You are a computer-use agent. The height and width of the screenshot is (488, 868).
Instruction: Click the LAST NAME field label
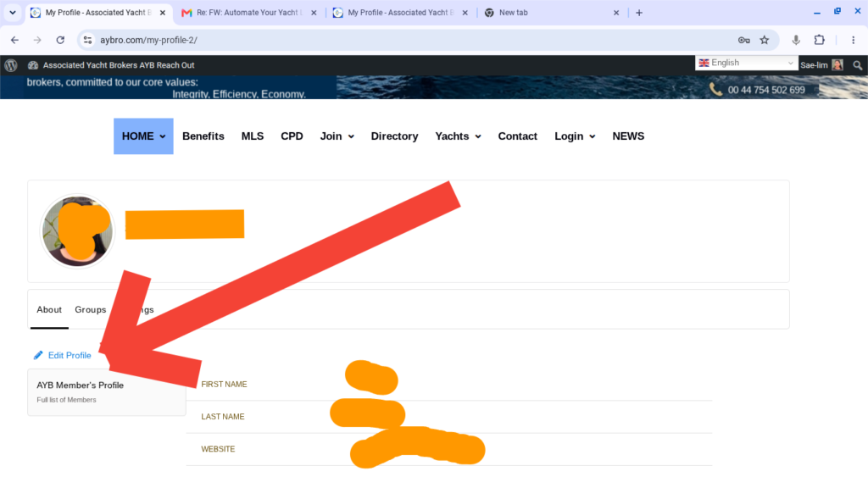(x=223, y=417)
